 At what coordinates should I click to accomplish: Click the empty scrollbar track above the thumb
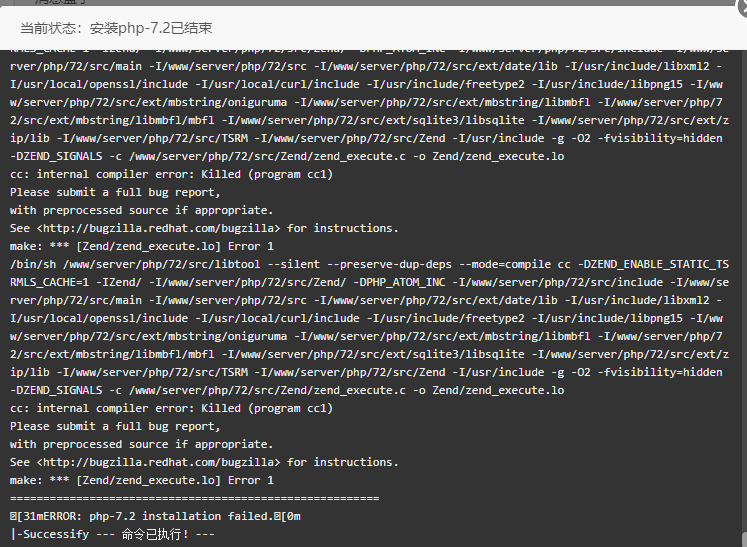coord(743,286)
